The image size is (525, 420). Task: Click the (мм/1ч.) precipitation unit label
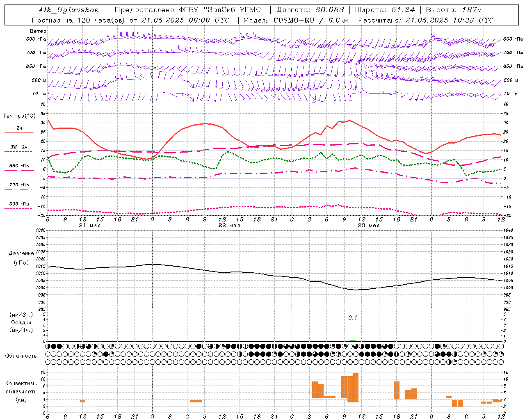coord(21,330)
